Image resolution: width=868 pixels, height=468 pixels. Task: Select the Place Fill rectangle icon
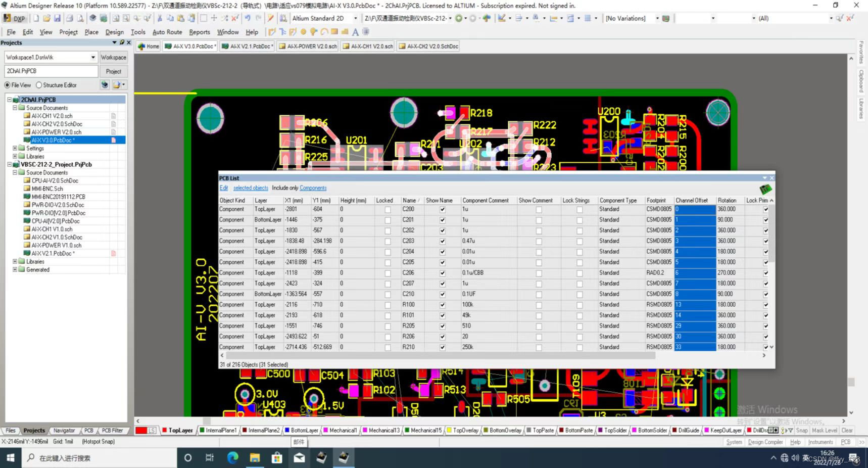click(x=334, y=32)
